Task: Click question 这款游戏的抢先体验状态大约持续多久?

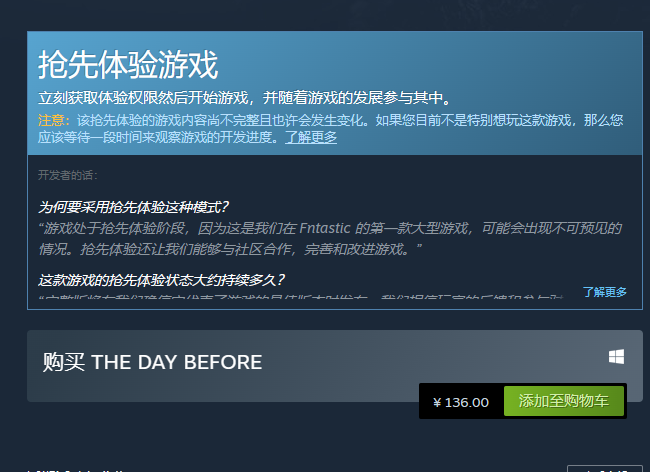Action: coord(162,280)
